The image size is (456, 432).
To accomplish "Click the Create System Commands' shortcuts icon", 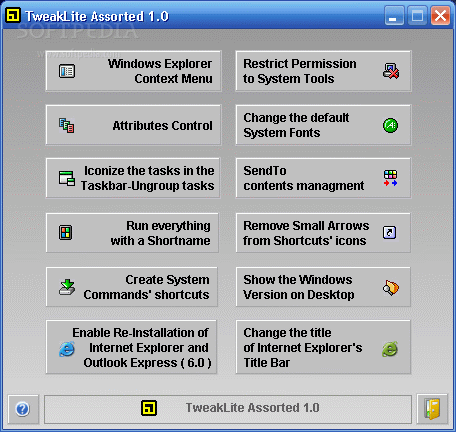I will click(x=67, y=287).
